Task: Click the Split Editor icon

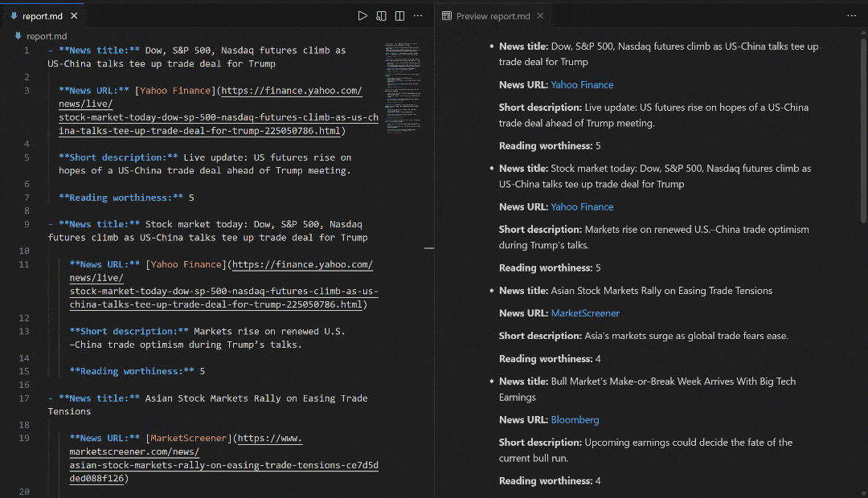Action: 399,15
